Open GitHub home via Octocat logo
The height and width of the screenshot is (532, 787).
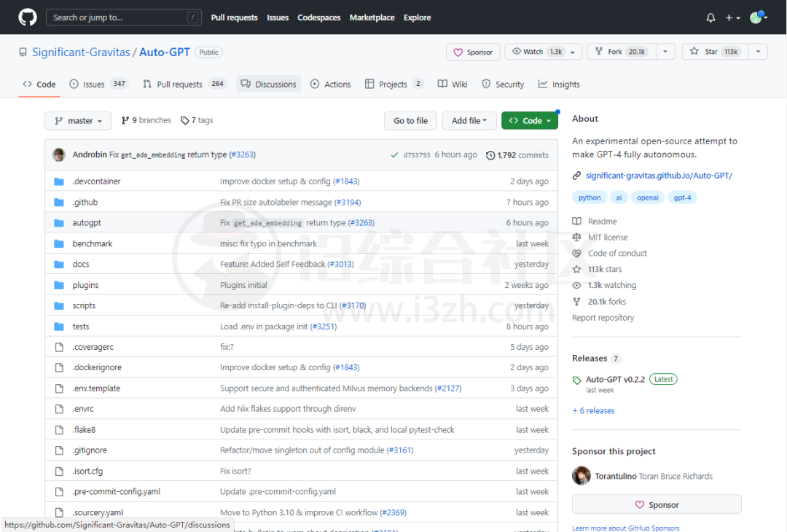coord(28,17)
